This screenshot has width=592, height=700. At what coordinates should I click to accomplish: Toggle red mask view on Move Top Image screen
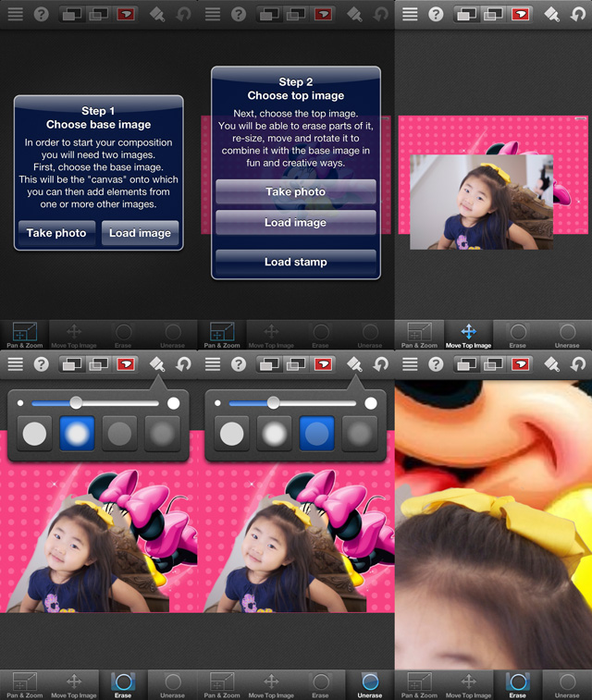(520, 14)
